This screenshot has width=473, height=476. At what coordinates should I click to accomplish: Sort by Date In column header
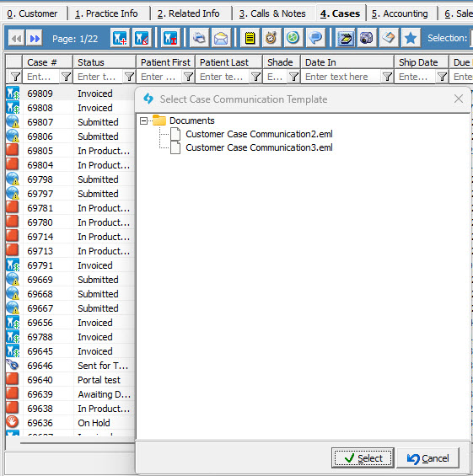pos(347,62)
